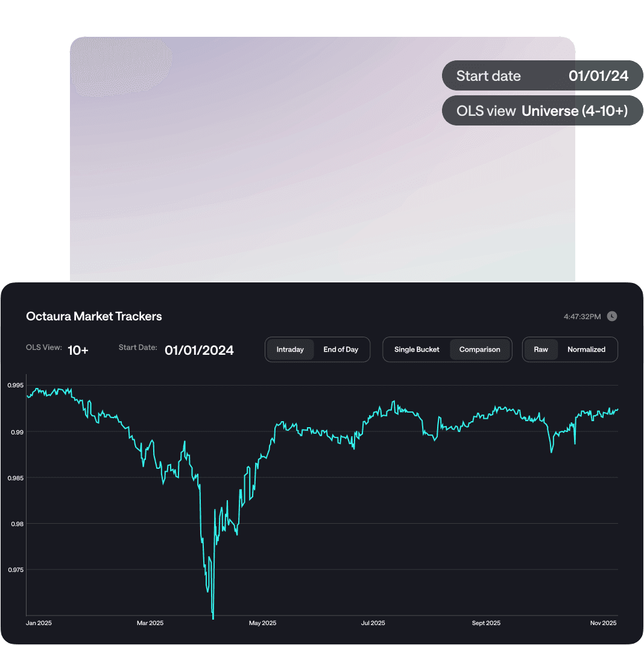Switch to the Intraday view
The width and height of the screenshot is (644, 645).
pos(290,349)
